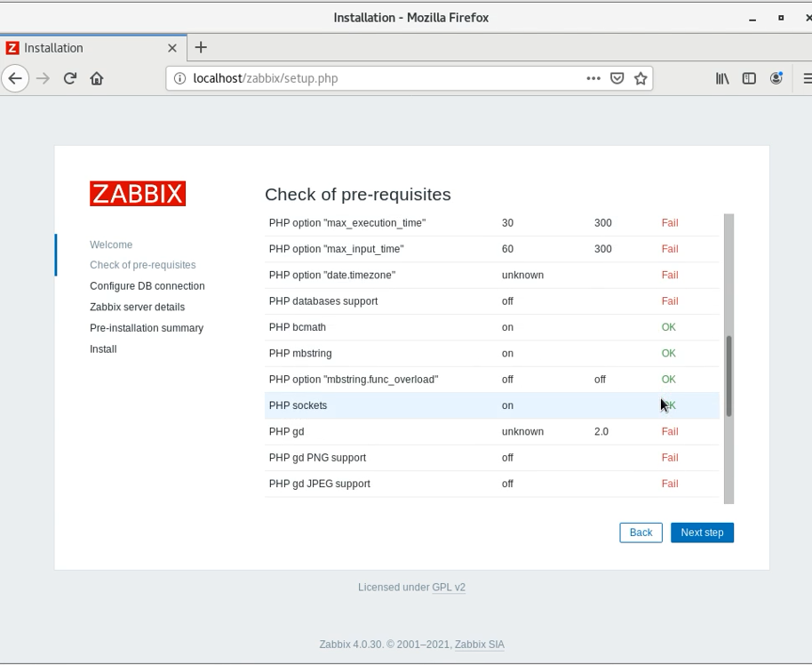Click PHP sockets row label
Image resolution: width=812 pixels, height=665 pixels.
tap(298, 405)
